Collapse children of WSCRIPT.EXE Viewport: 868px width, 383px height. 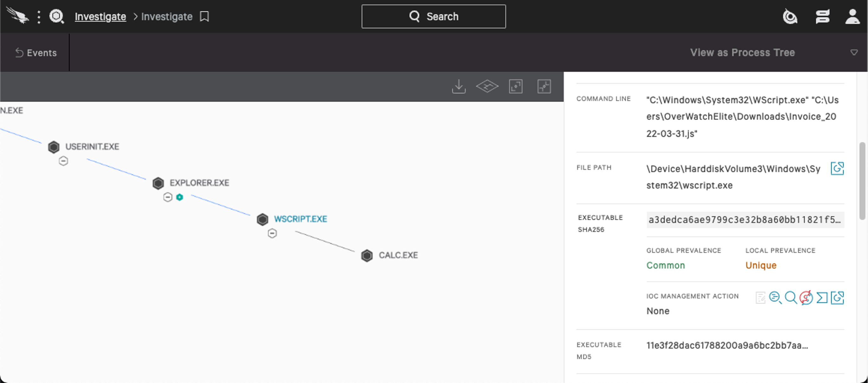tap(272, 233)
